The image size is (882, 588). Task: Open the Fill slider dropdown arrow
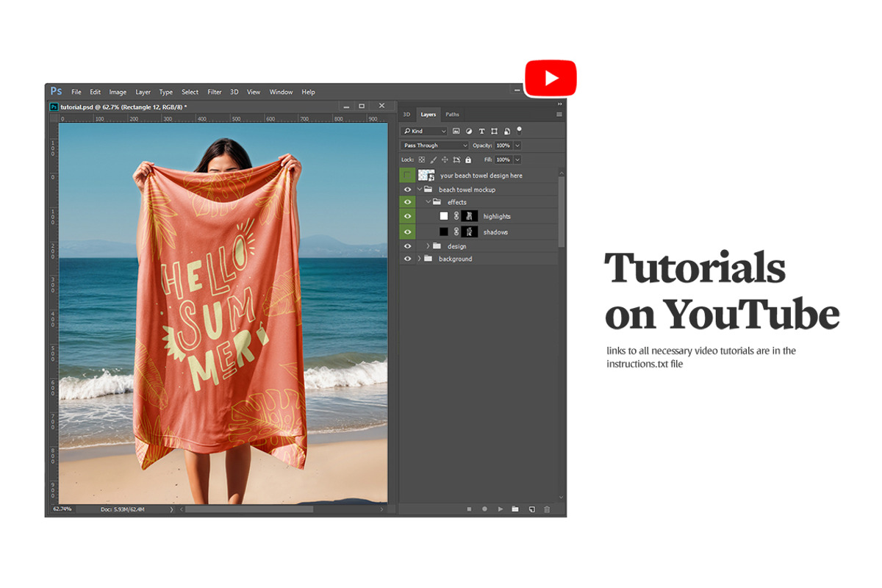click(x=517, y=159)
